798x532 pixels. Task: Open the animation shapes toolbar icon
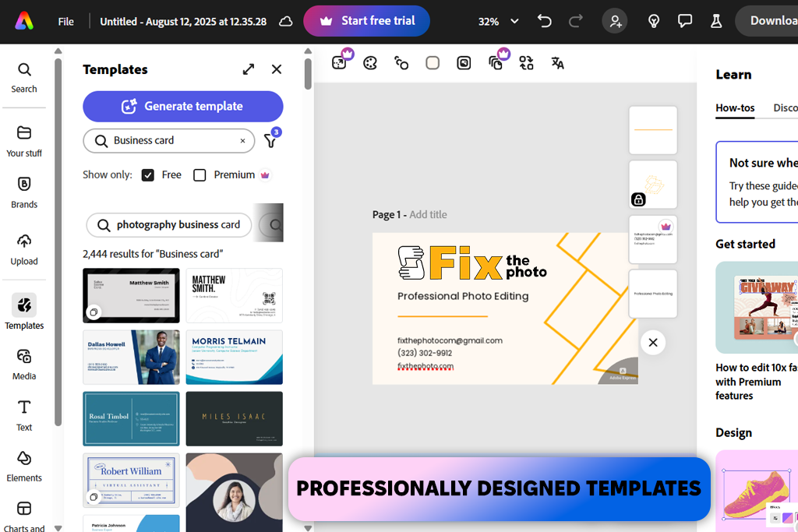[401, 63]
